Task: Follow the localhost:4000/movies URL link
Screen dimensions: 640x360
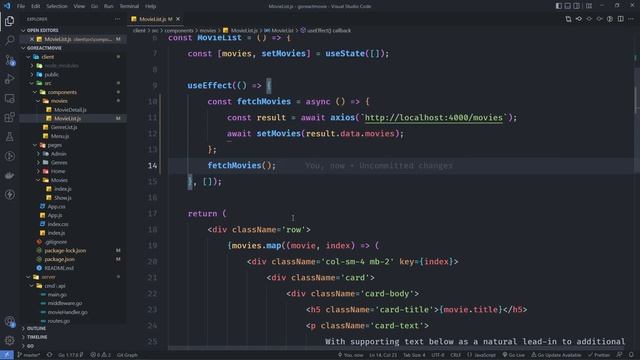Action: pos(433,118)
